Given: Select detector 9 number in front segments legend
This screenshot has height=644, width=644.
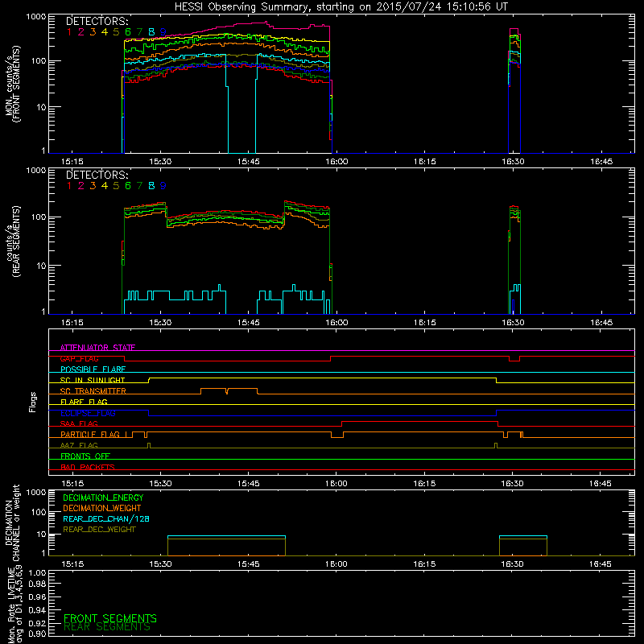Looking at the screenshot, I should (x=163, y=32).
